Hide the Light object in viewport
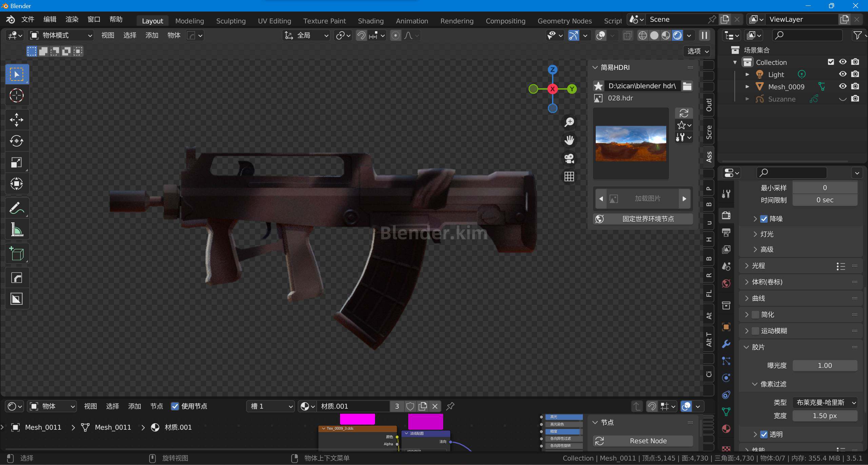This screenshot has width=868, height=465. pyautogui.click(x=843, y=74)
